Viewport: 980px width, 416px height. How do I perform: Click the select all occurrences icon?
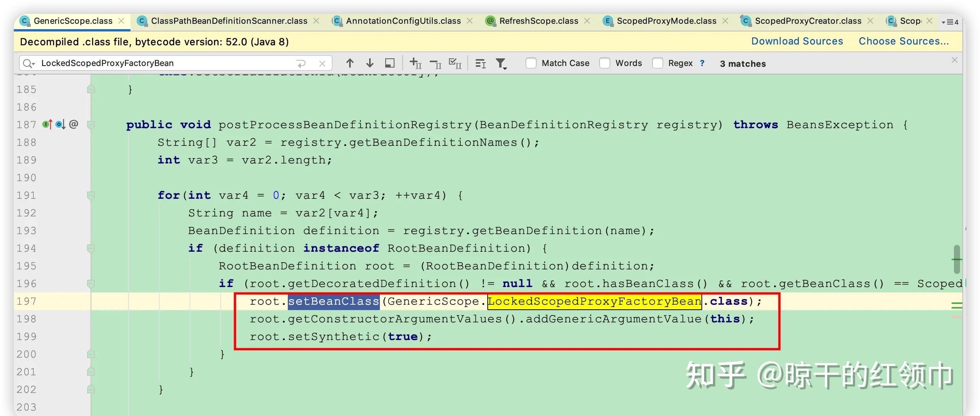point(455,63)
